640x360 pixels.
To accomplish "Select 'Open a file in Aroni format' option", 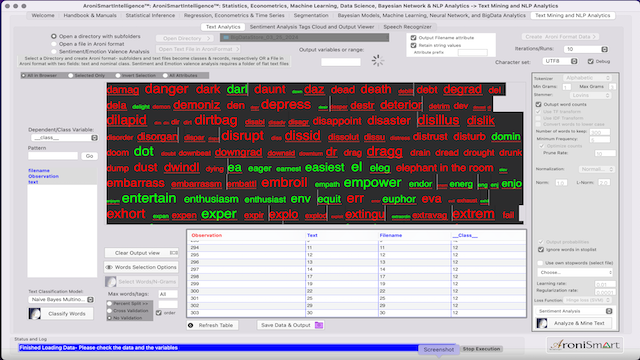I will coord(54,44).
